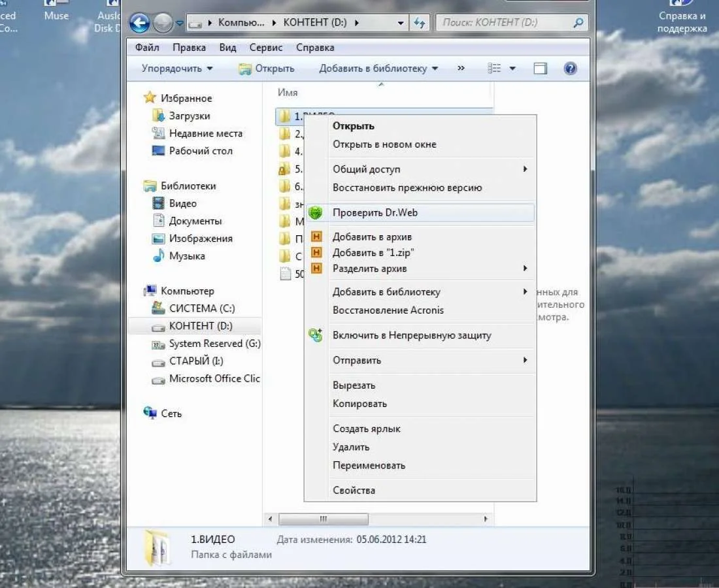Viewport: 719px width, 588px height.
Task: Open recent pages dropdown next to Forward
Action: pos(179,22)
